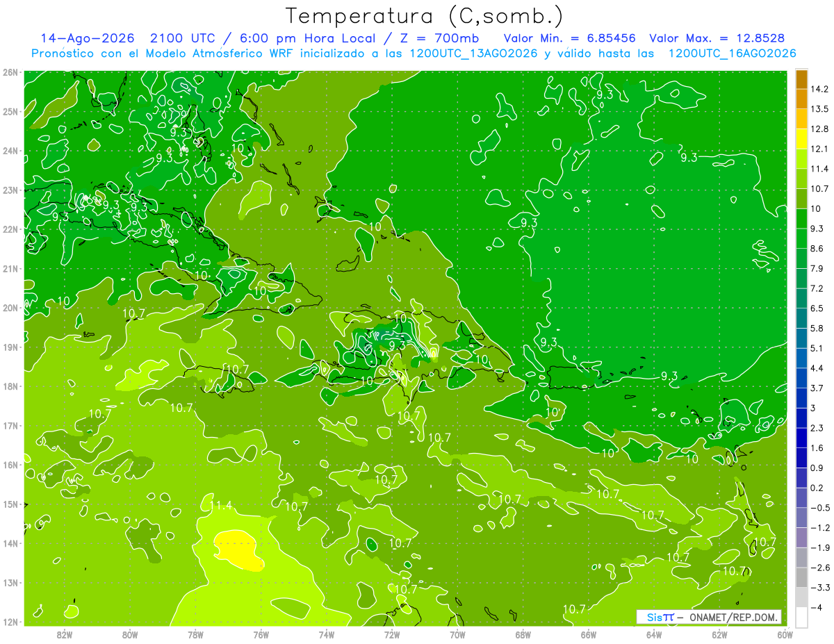Click the legend value -2.6
Viewport: 834px width, 644px height.
[819, 568]
